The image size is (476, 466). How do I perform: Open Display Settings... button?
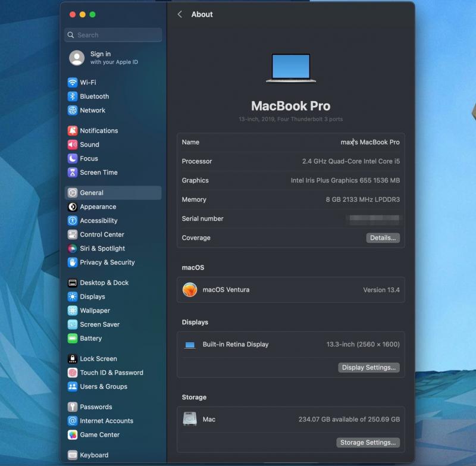coord(369,367)
